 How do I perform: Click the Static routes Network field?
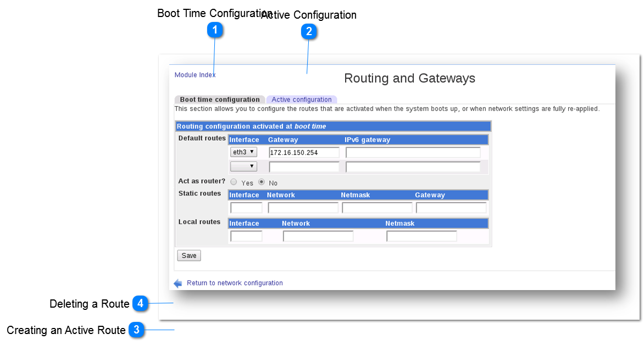(x=303, y=208)
